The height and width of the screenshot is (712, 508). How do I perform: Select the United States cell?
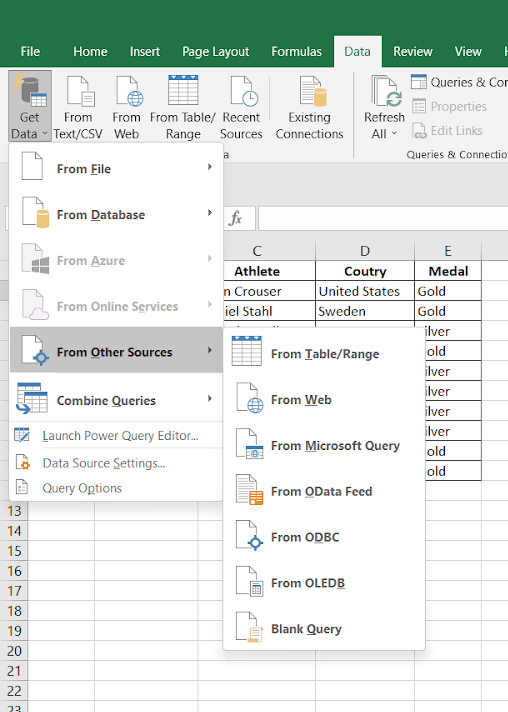tap(365, 291)
